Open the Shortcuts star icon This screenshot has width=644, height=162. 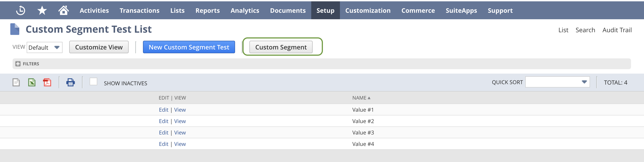pos(42,11)
